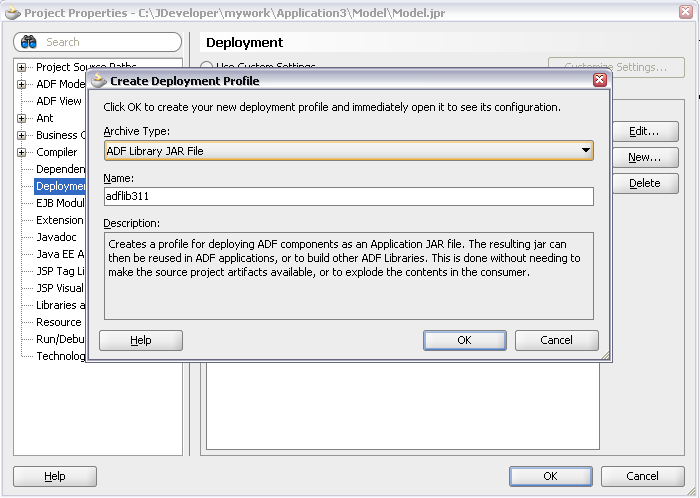Open Help in Create Deployment Profile dialog

pyautogui.click(x=141, y=340)
